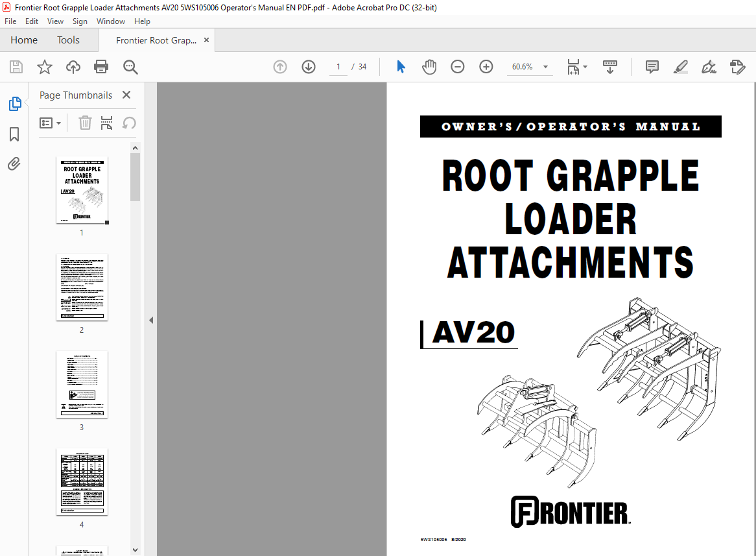The width and height of the screenshot is (756, 556).
Task: Select page 3 thumbnail
Action: (x=82, y=385)
